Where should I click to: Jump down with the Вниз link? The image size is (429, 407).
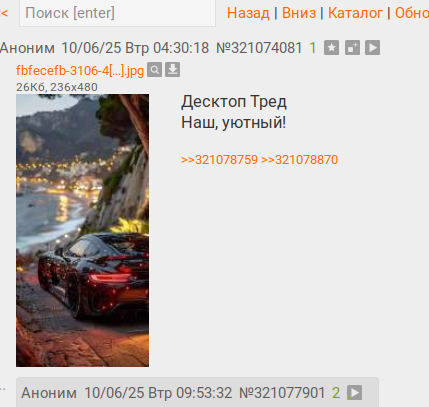299,13
